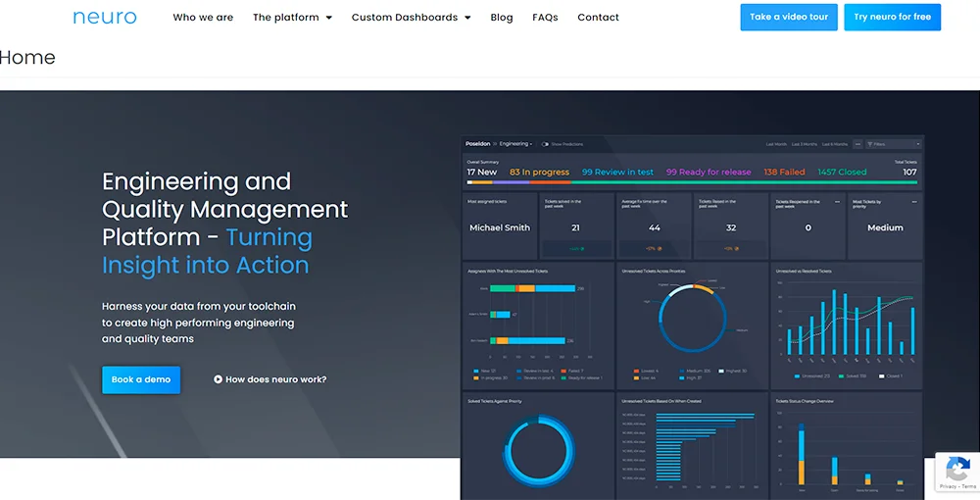This screenshot has width=980, height=500.
Task: Open the Who we are page
Action: click(x=203, y=18)
